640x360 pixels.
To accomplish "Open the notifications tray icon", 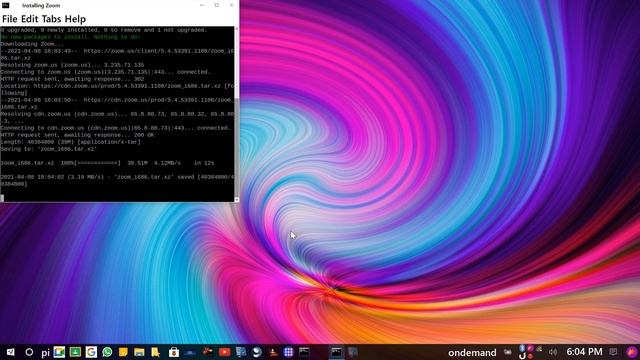I will click(613, 352).
